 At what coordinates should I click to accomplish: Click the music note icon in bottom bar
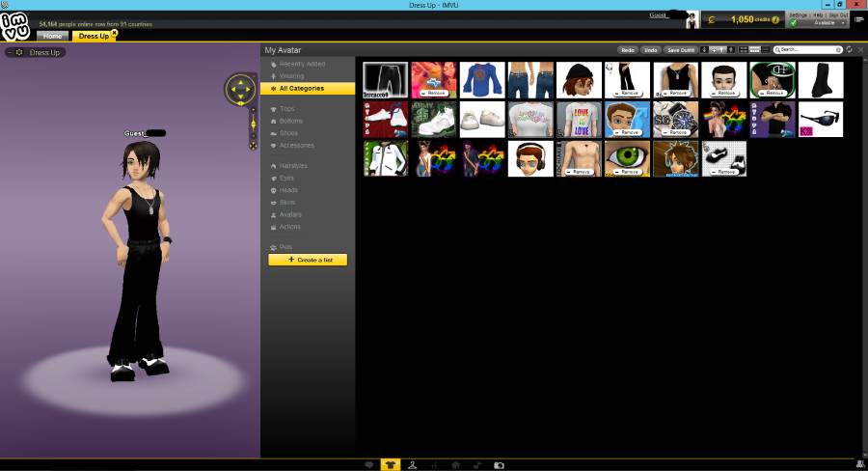[477, 465]
